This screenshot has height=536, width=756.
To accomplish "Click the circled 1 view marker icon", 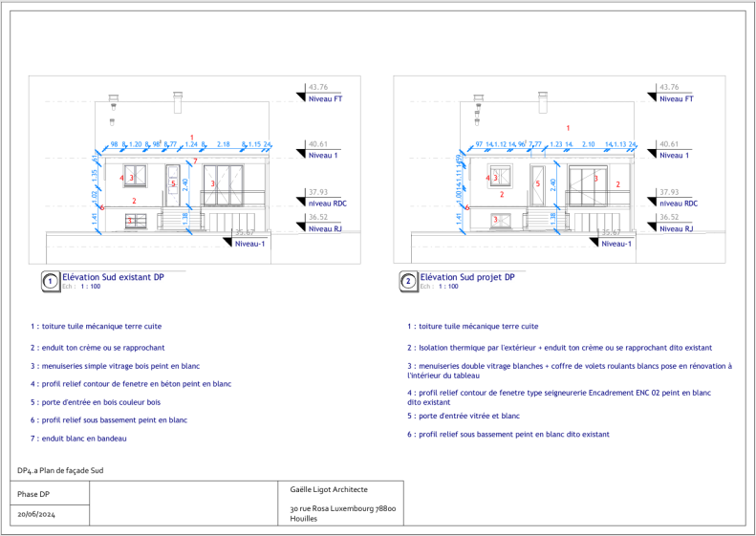I will (50, 282).
